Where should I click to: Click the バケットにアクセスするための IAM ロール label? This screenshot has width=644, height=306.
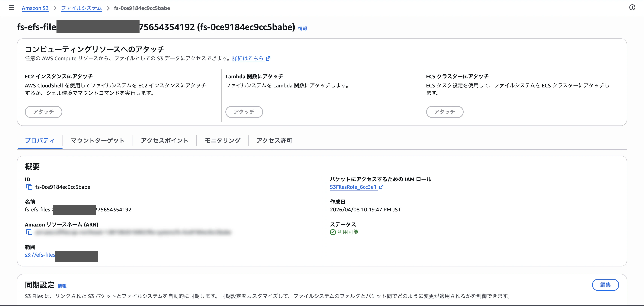[381, 179]
